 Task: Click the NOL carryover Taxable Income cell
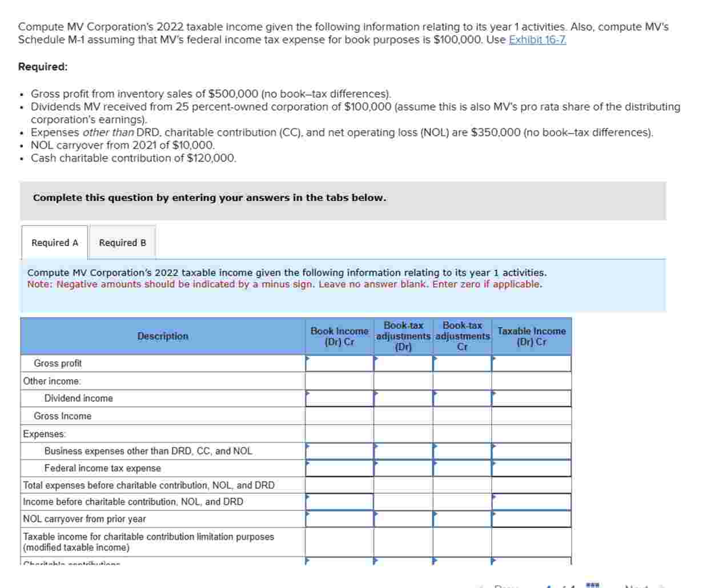530,519
